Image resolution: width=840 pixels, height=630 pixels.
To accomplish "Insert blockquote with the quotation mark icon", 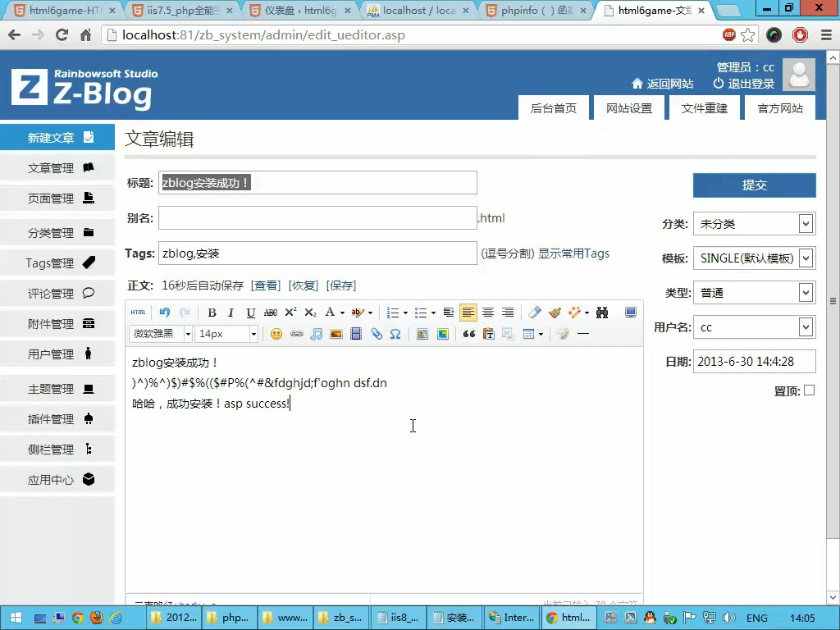I will pyautogui.click(x=468, y=334).
